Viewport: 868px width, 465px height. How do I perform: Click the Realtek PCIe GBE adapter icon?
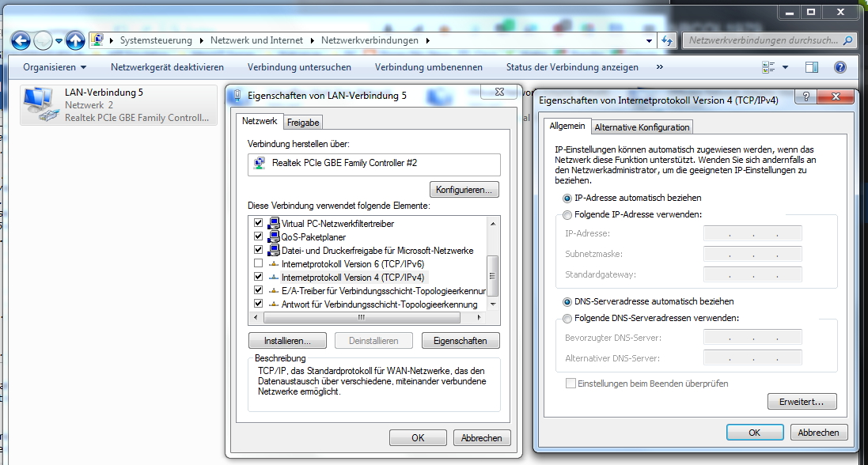coord(259,163)
